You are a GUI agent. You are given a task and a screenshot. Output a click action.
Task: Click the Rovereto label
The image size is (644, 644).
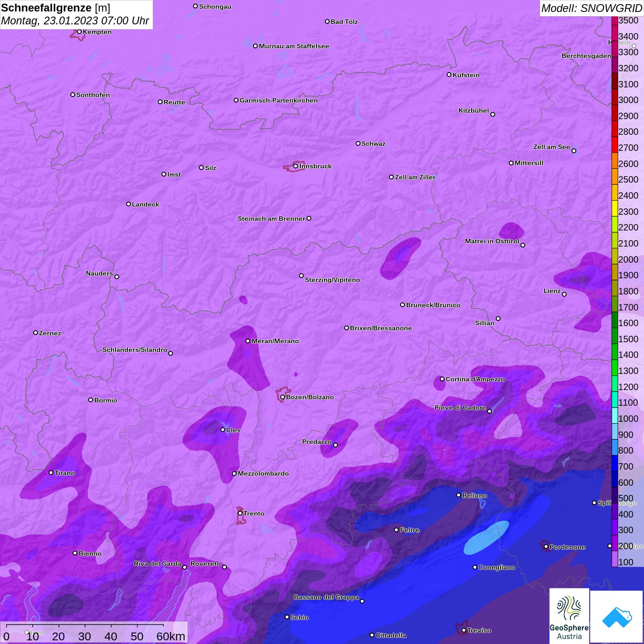[x=206, y=563]
